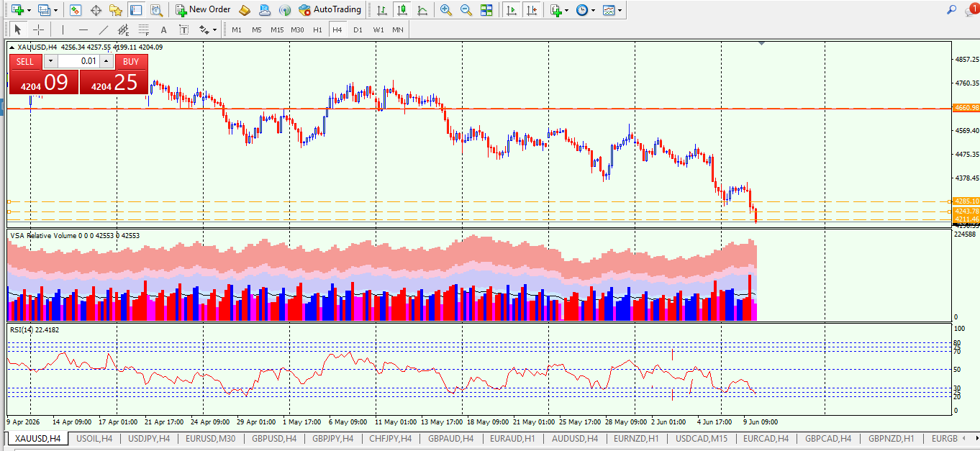
Task: Open the Data Window crosshair icon
Action: (96, 10)
